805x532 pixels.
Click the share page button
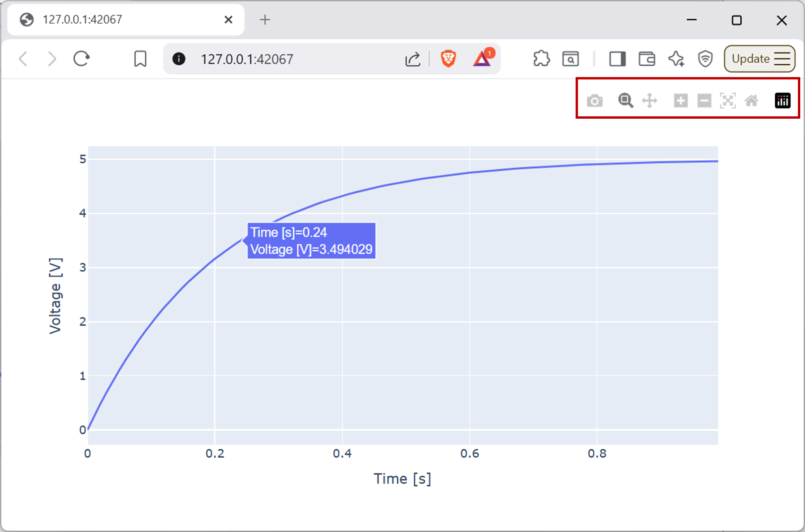(412, 59)
